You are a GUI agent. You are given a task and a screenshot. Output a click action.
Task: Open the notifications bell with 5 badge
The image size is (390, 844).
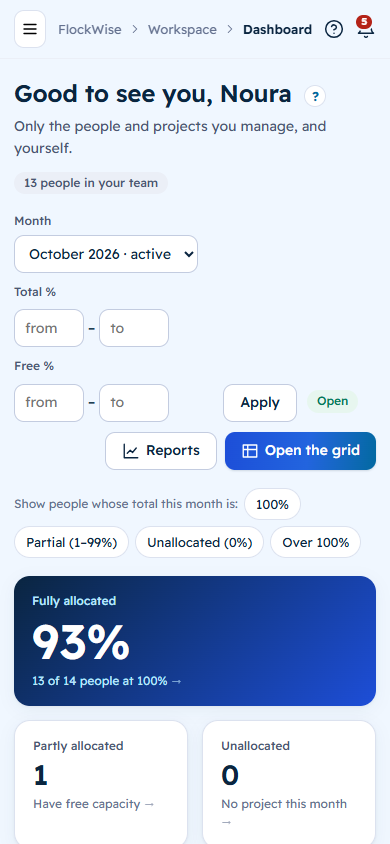365,28
